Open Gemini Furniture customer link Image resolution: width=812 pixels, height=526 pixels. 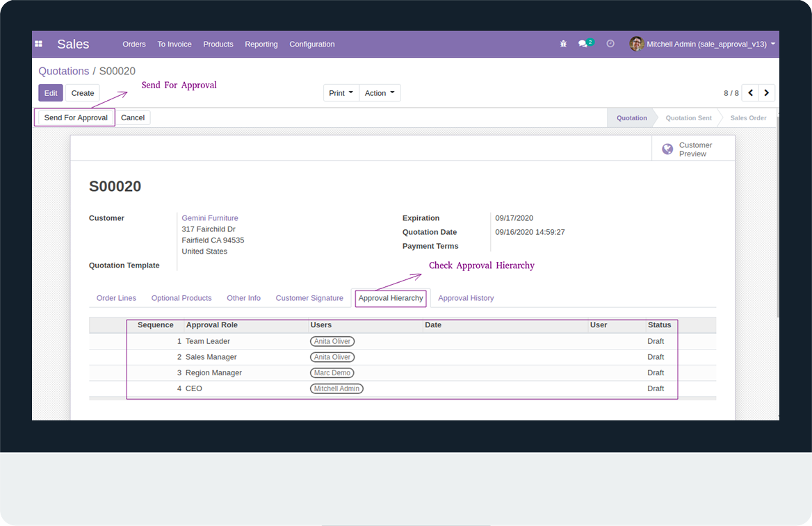210,218
